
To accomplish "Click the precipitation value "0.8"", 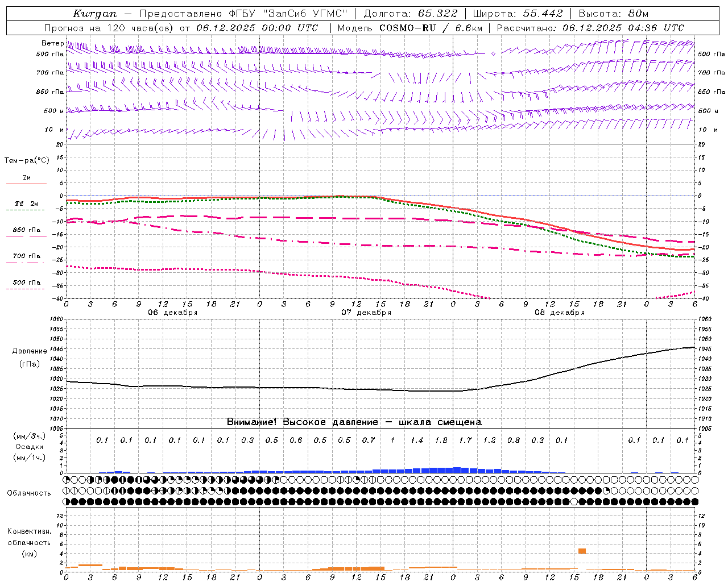I will [514, 440].
